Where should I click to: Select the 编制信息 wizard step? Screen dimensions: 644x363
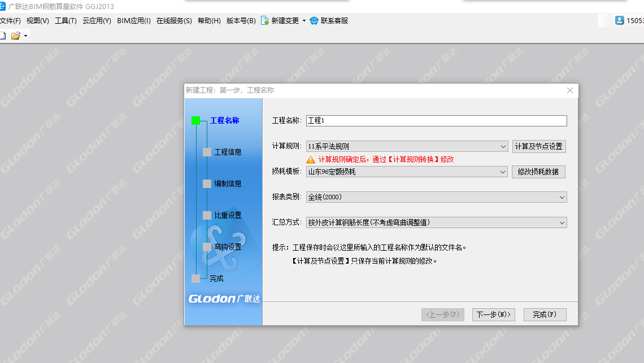click(228, 183)
